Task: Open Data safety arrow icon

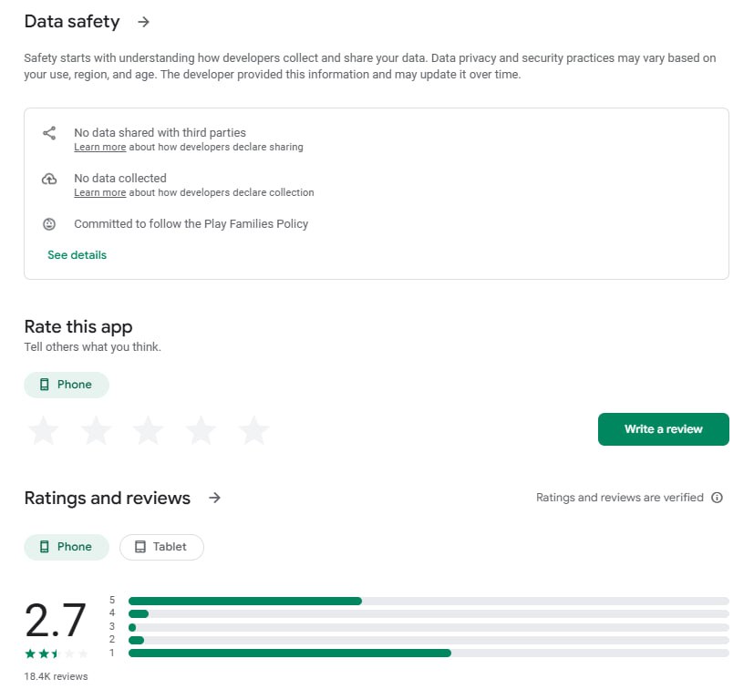Action: (143, 22)
